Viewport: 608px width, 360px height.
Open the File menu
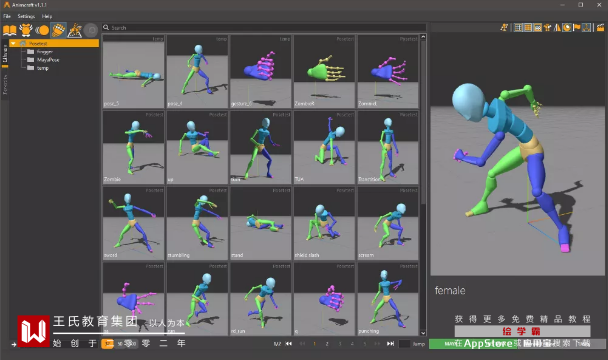pyautogui.click(x=7, y=16)
